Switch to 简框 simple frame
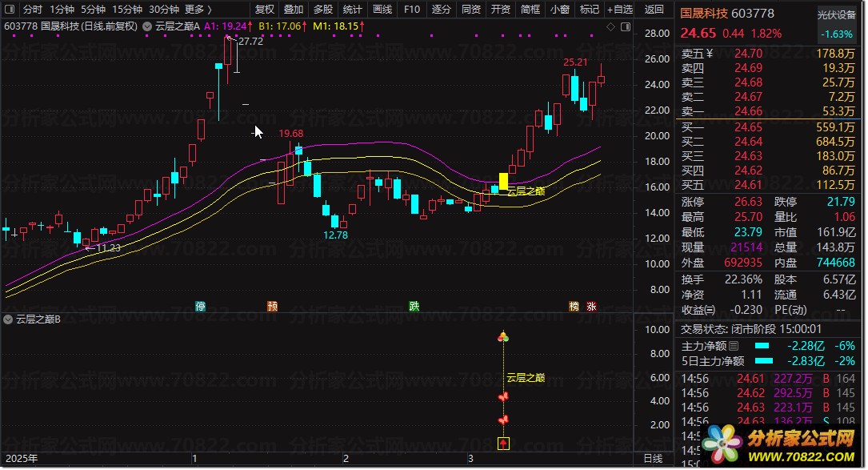 [x=530, y=10]
